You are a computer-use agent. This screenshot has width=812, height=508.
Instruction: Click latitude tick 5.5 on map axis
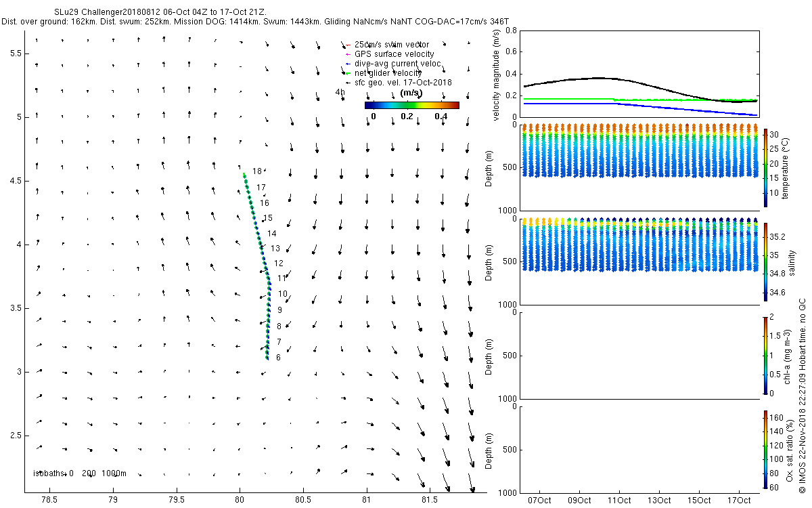click(x=16, y=53)
